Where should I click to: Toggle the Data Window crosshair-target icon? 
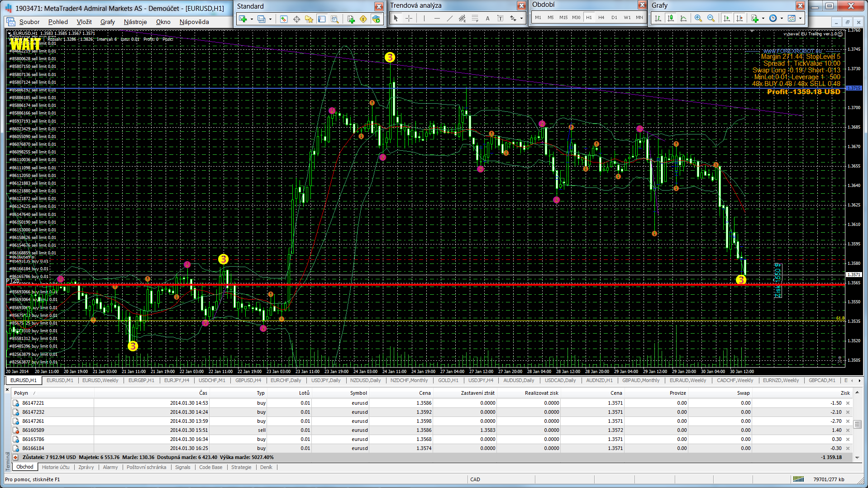click(296, 19)
